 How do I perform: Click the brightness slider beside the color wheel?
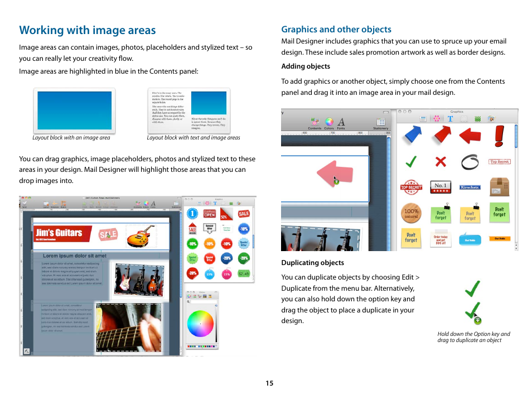click(216, 323)
